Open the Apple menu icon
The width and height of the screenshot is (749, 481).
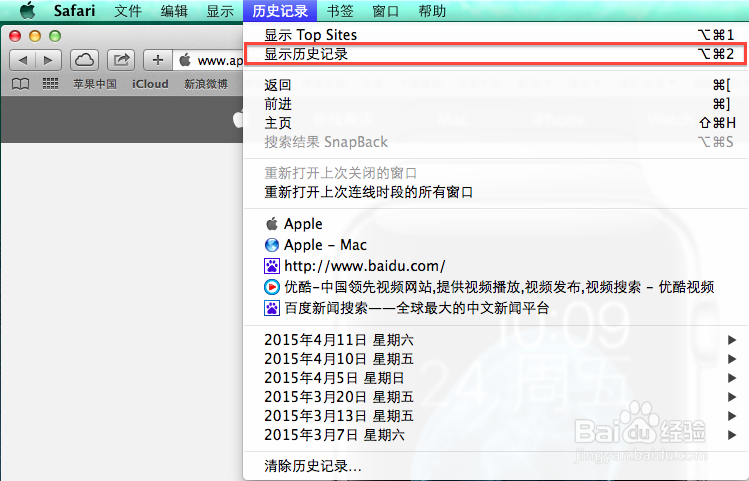coord(27,10)
